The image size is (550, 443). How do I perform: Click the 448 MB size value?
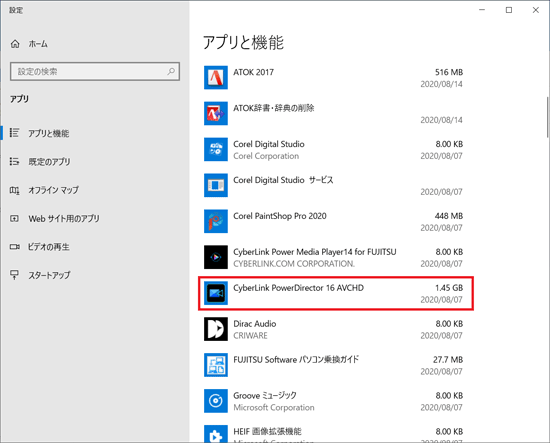449,216
